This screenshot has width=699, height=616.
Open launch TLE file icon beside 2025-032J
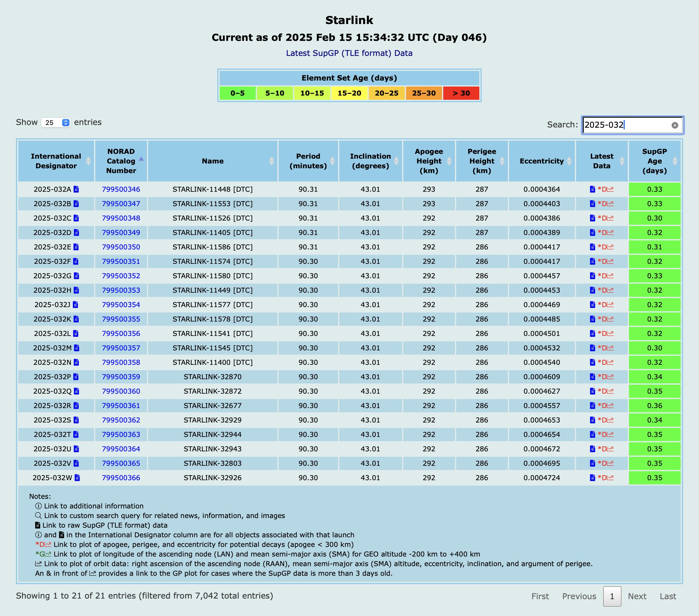click(75, 304)
